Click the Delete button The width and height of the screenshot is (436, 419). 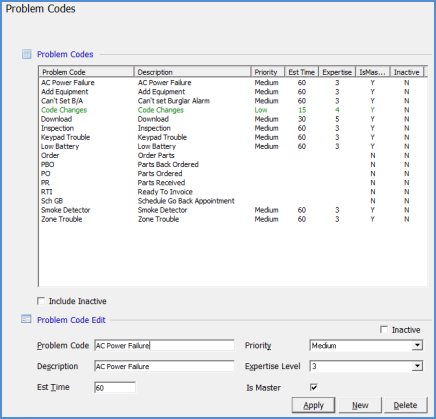tap(406, 405)
